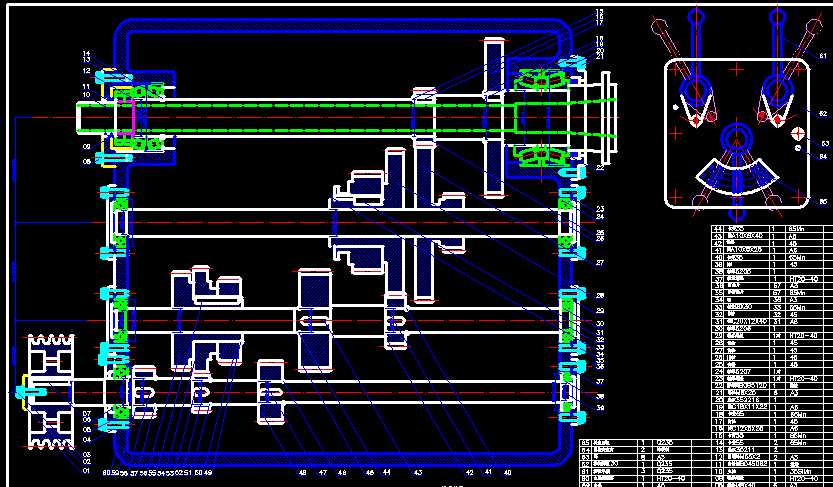Select bottom balloon number 40
The width and height of the screenshot is (833, 487).
click(507, 472)
